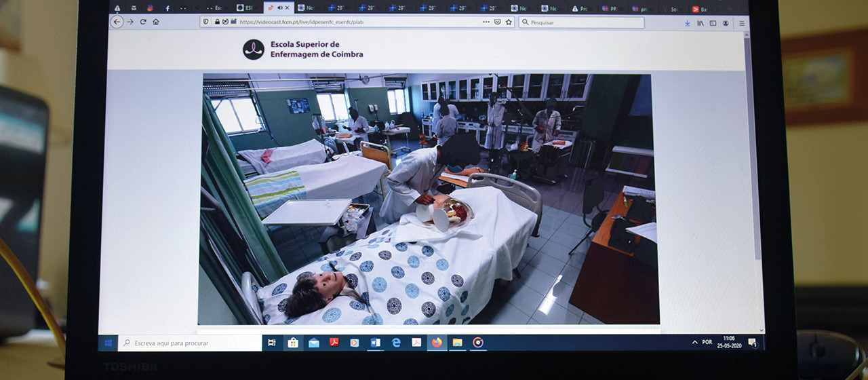
Task: Reload the current page
Action: [143, 22]
